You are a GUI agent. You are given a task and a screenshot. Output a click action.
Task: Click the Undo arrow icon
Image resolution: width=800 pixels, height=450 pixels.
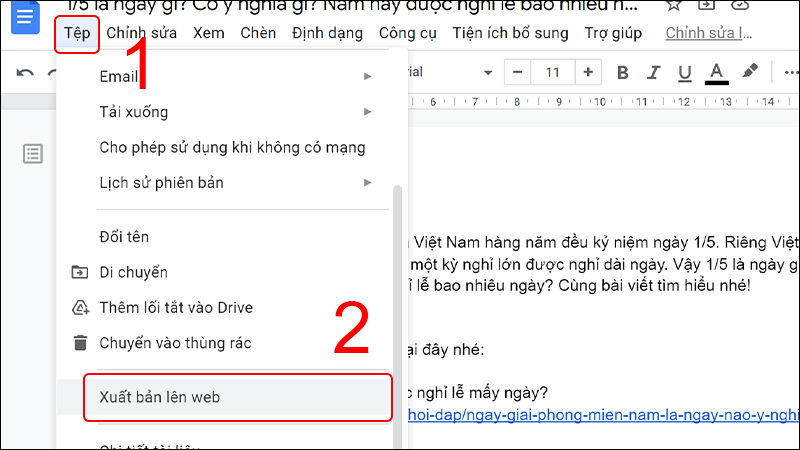coord(24,73)
